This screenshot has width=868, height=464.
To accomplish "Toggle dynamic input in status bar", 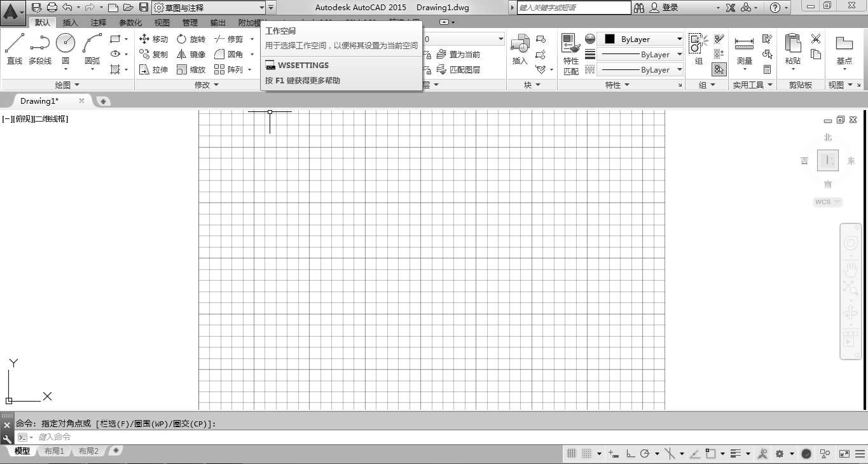I will tap(614, 454).
